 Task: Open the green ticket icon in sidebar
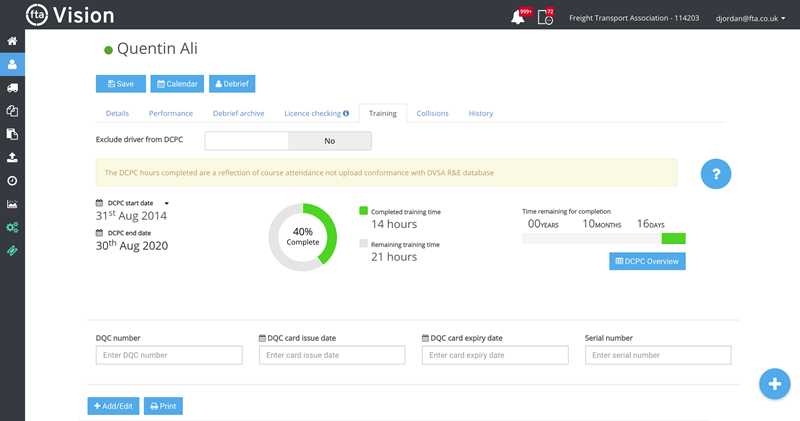12,251
